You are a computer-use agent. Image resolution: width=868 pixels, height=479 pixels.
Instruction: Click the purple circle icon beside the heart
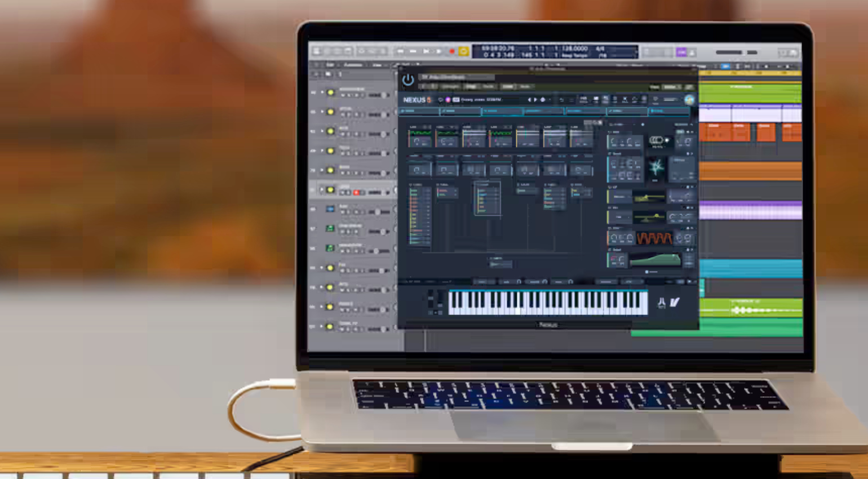[448, 100]
